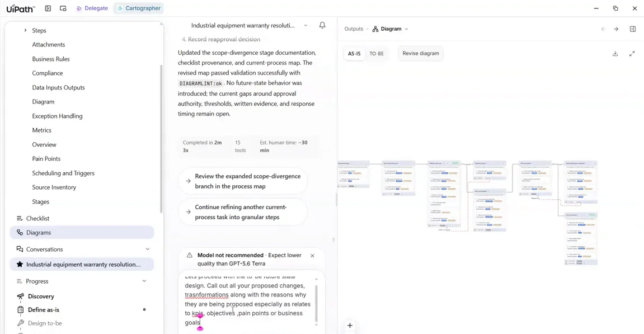The width and height of the screenshot is (644, 334).
Task: Click the Discovery telescope icon
Action: (x=20, y=296)
